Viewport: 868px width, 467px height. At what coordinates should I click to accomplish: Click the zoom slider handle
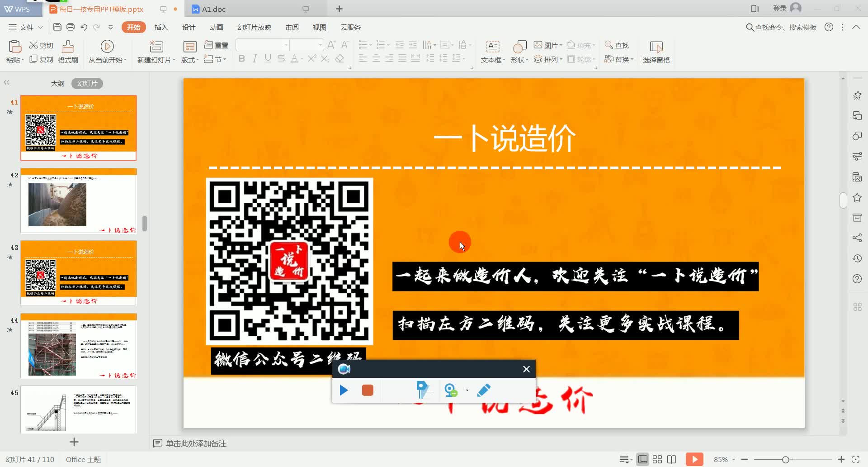click(x=786, y=459)
